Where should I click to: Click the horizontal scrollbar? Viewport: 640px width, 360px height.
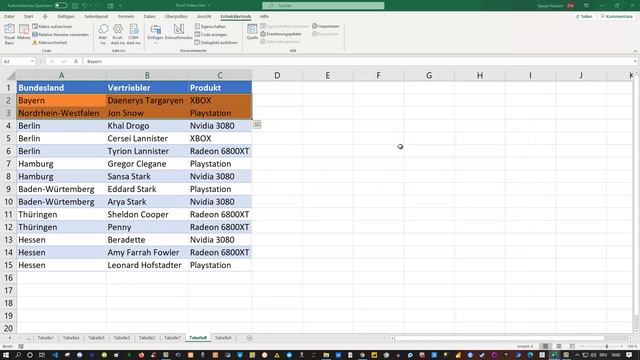pos(499,338)
